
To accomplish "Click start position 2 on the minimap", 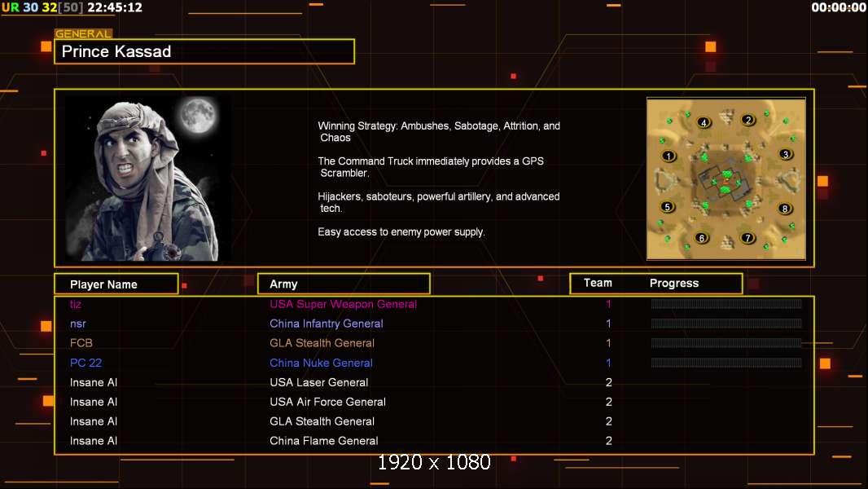I will pos(748,120).
